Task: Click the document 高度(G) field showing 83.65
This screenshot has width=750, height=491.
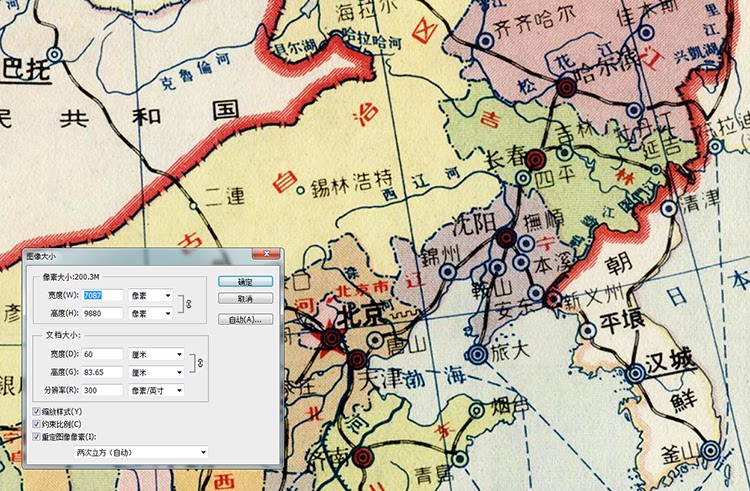Action: pyautogui.click(x=102, y=372)
